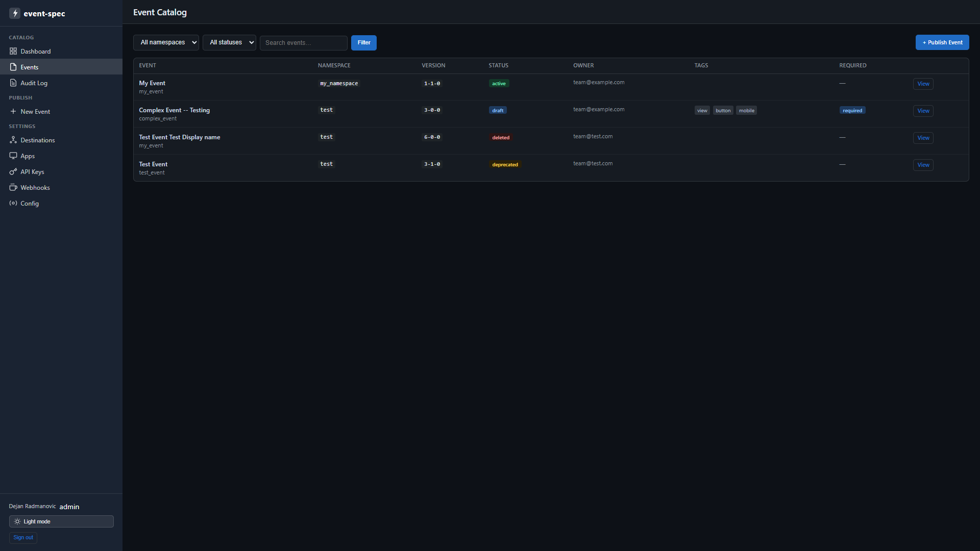Viewport: 980px width, 551px height.
Task: View the Complex Event -- Testing row
Action: point(923,111)
